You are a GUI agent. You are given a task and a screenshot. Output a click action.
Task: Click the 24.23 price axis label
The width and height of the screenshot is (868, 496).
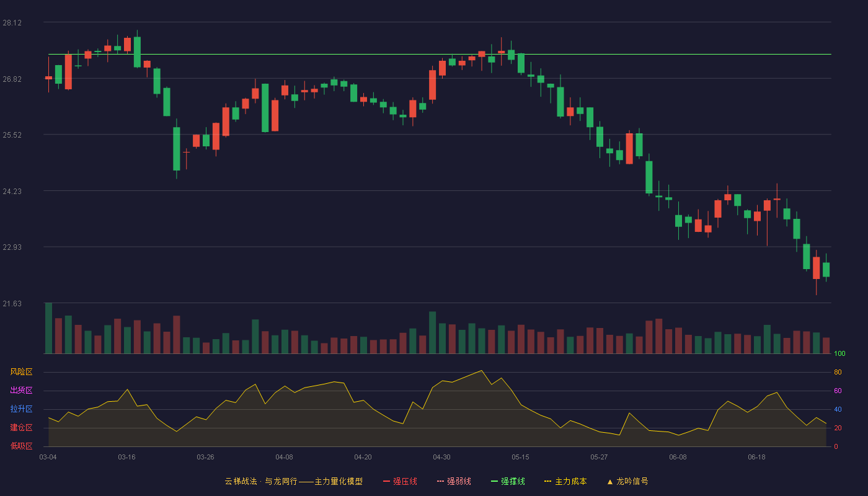(x=12, y=191)
